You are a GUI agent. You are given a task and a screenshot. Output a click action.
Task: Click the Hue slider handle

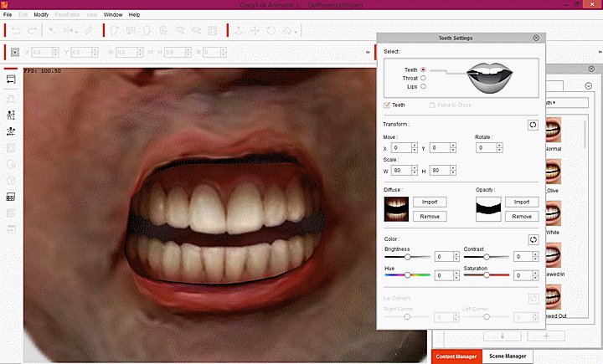point(407,274)
